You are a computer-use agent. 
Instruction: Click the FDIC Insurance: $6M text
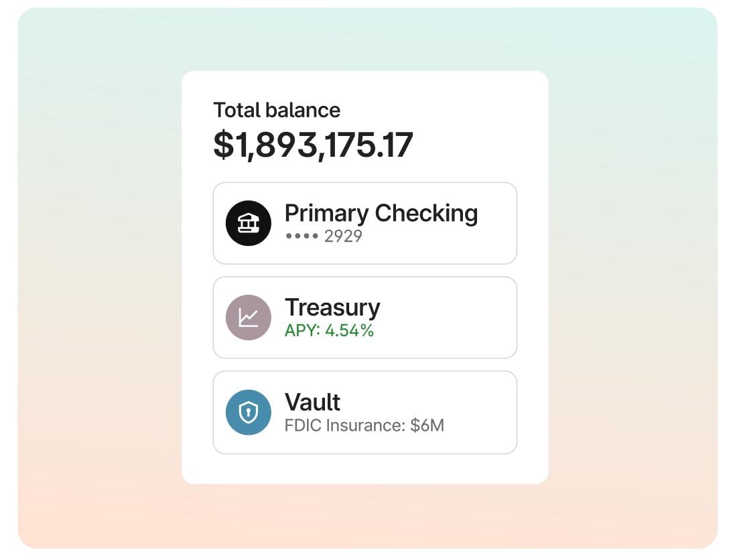point(366,425)
